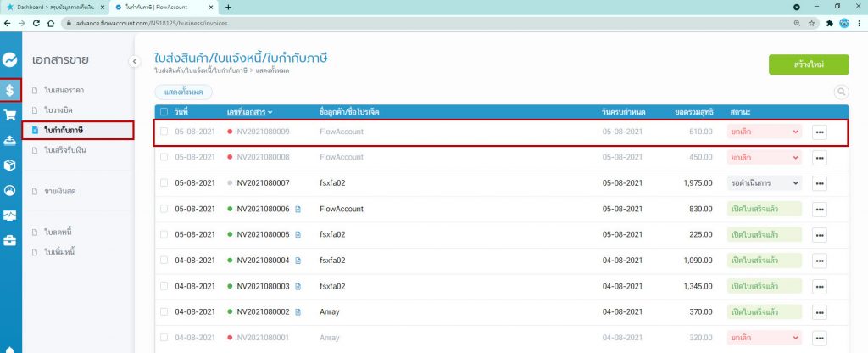Open attached document icon for INV2021080004
Screen dimensions: 868x353
click(298, 261)
